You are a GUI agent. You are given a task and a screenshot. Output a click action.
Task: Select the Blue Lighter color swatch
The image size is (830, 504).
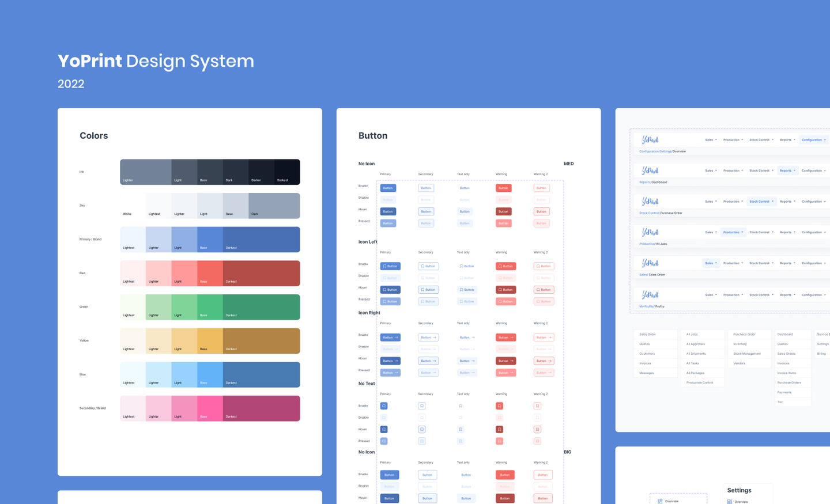159,374
